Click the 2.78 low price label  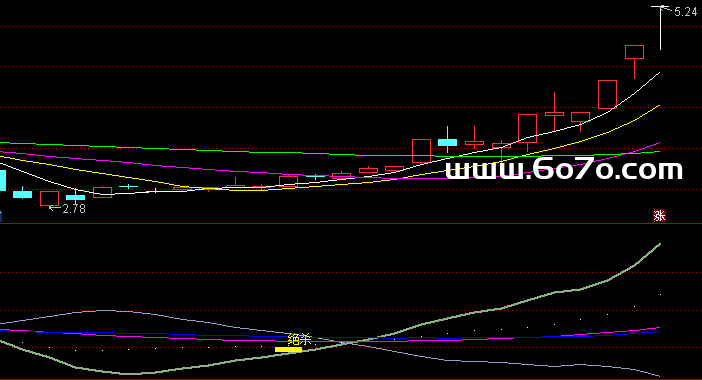click(74, 209)
